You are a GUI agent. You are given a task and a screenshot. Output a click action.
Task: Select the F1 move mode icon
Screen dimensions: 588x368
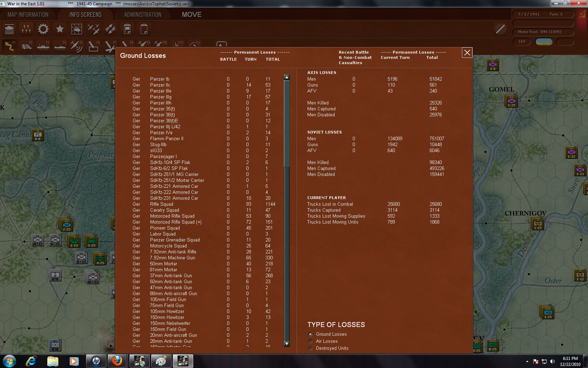pyautogui.click(x=9, y=46)
